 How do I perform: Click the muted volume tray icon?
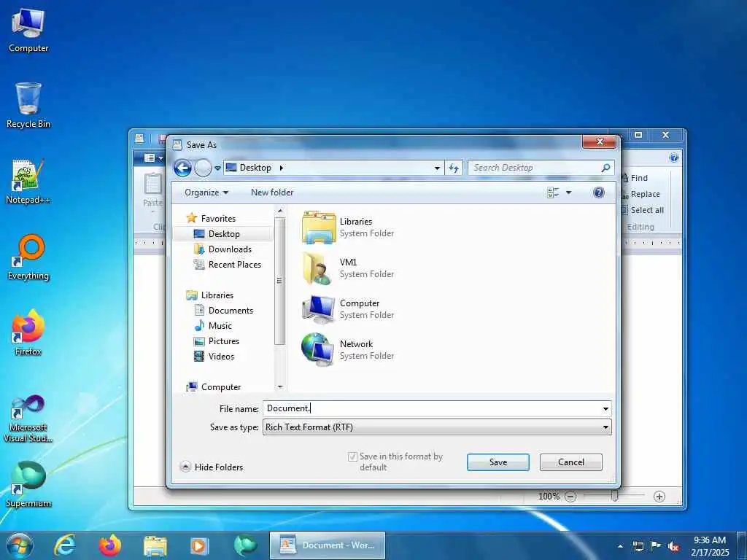(673, 546)
